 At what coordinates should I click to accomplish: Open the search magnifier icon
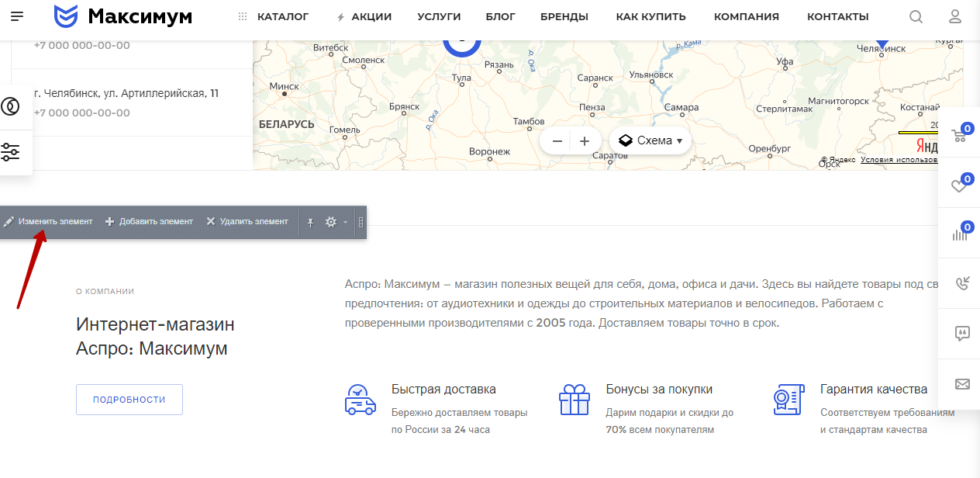click(x=916, y=16)
